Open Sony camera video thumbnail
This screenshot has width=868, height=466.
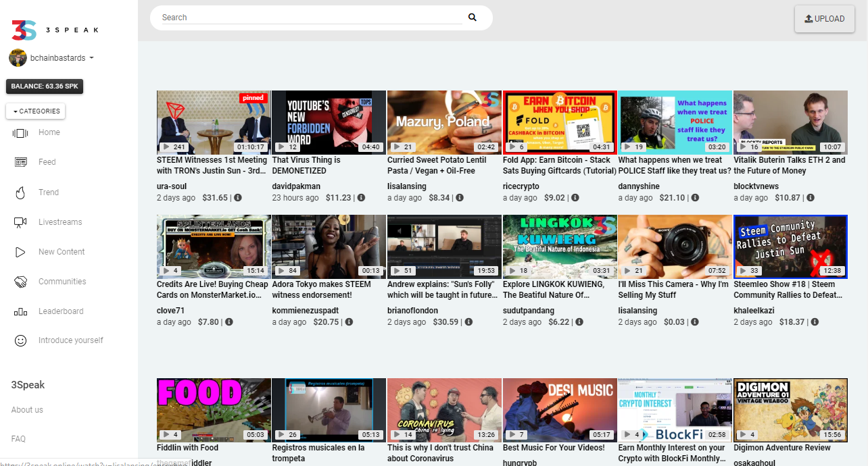(x=675, y=247)
